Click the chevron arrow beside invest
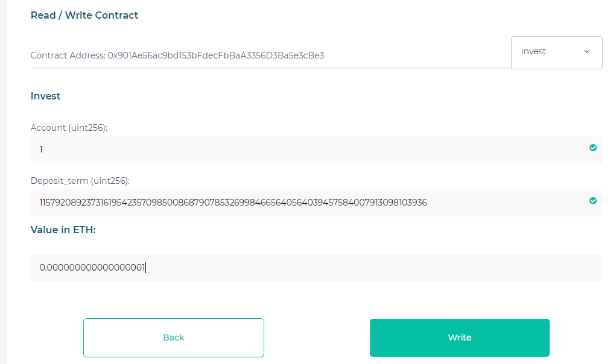 coord(586,52)
